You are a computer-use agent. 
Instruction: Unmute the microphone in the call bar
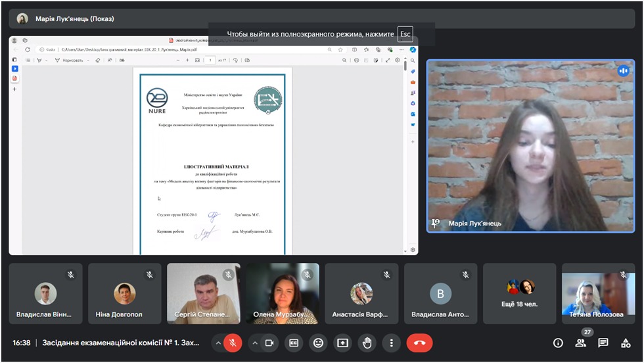(x=233, y=343)
